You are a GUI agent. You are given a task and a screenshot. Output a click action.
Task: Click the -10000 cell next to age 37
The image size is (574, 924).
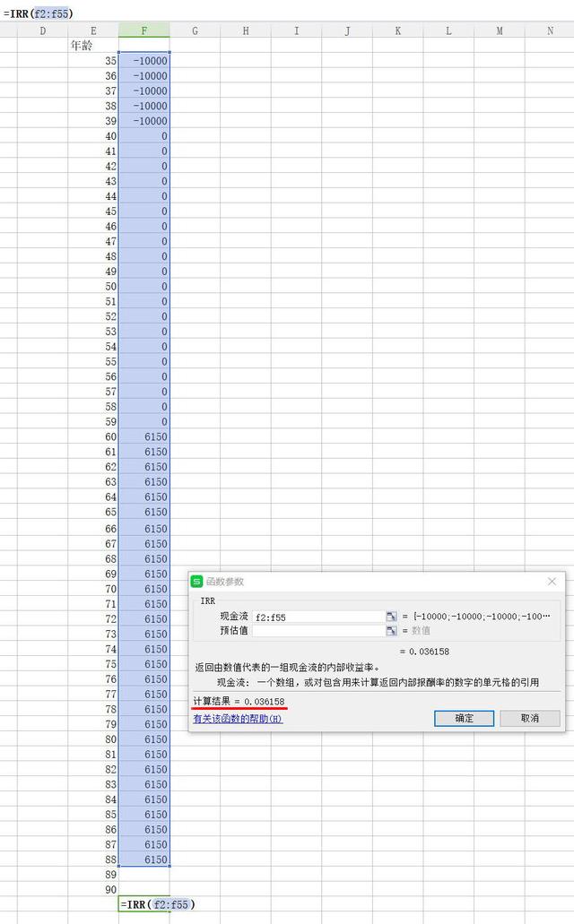coord(143,91)
